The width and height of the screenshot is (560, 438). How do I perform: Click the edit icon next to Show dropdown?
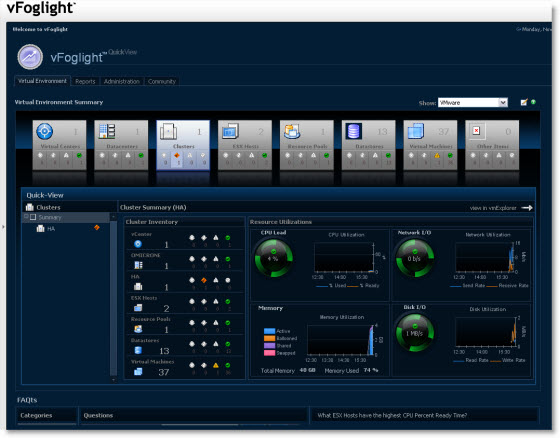[x=524, y=103]
